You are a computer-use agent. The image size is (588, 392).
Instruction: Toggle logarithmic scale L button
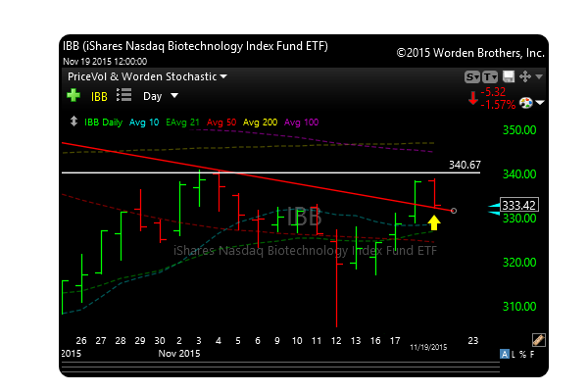(x=514, y=354)
